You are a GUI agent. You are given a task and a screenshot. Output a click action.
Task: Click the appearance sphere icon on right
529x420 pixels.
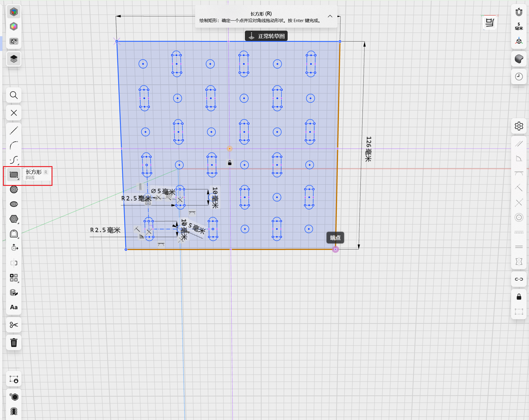[519, 59]
